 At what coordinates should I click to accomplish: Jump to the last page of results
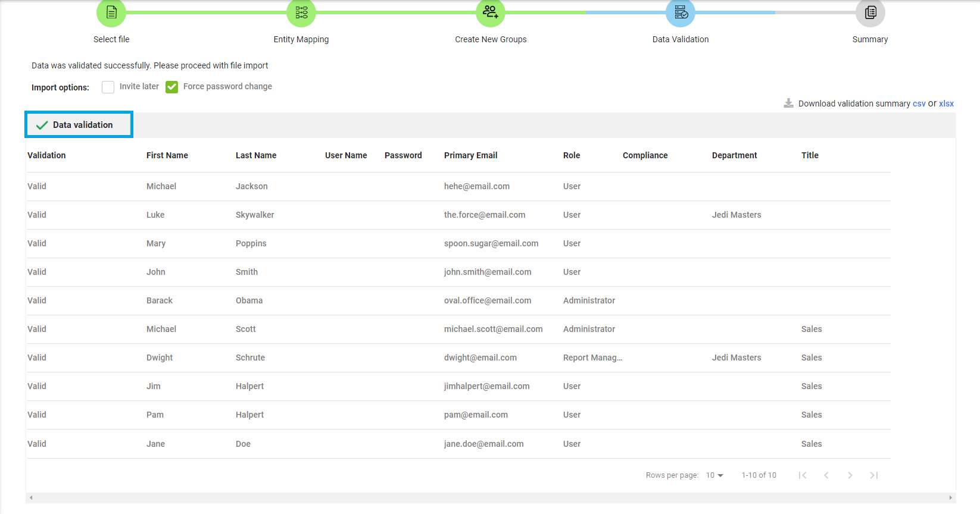pyautogui.click(x=874, y=475)
